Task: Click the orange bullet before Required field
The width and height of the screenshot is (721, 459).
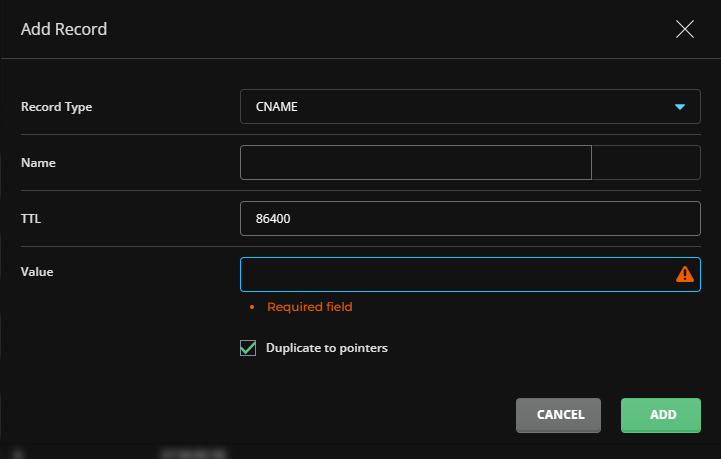Action: click(252, 307)
